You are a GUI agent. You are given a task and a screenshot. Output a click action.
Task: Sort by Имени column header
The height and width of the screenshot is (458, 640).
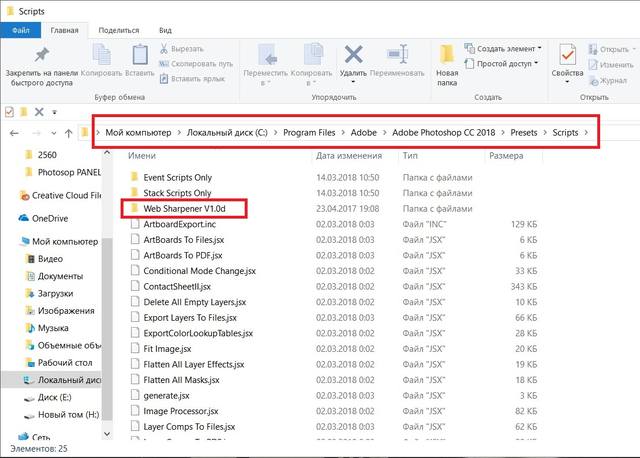(x=142, y=156)
